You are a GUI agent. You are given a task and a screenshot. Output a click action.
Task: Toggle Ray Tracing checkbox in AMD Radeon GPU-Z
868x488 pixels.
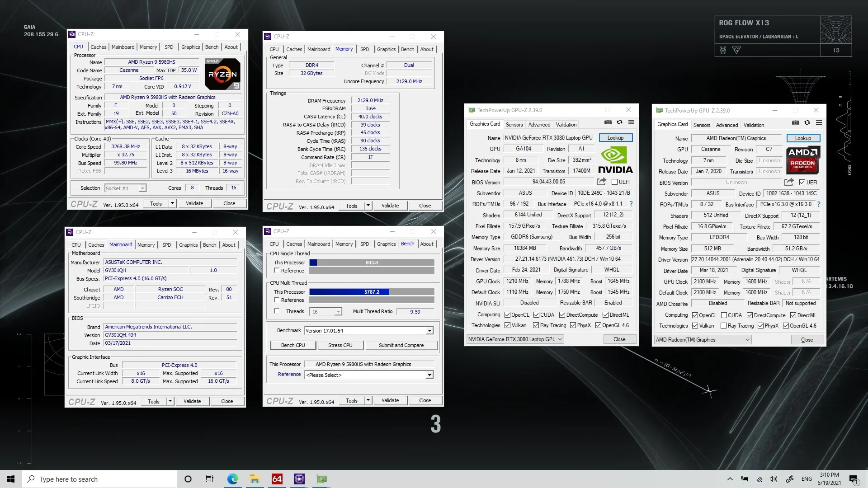(723, 326)
